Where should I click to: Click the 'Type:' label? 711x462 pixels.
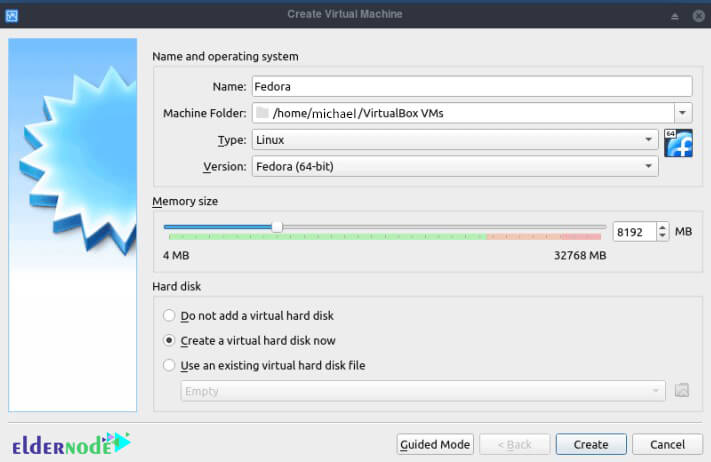pyautogui.click(x=232, y=140)
